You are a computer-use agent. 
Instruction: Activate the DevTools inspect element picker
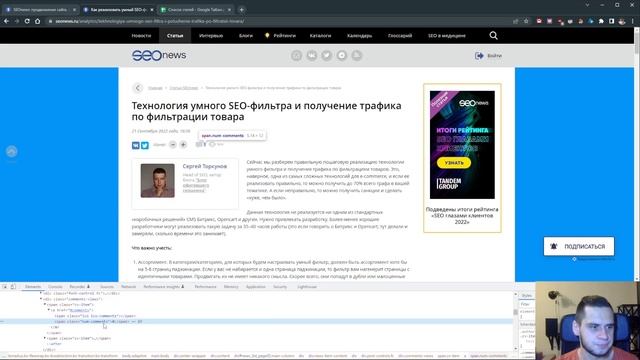point(5,287)
